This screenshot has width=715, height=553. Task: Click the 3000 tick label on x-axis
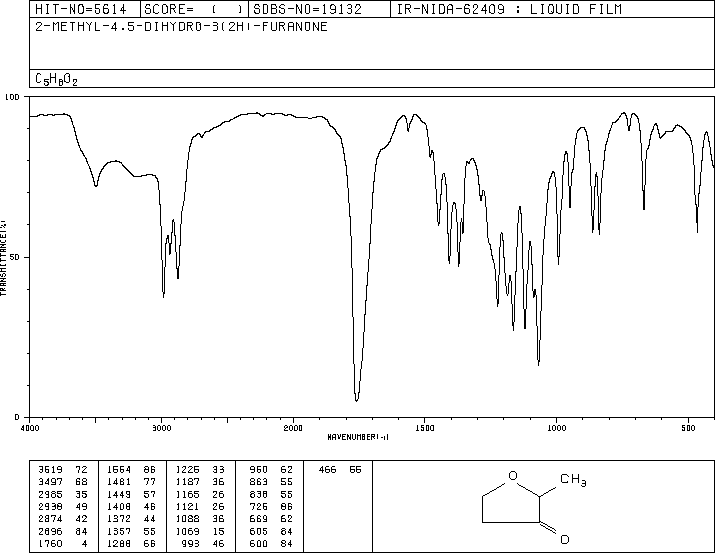click(x=161, y=428)
